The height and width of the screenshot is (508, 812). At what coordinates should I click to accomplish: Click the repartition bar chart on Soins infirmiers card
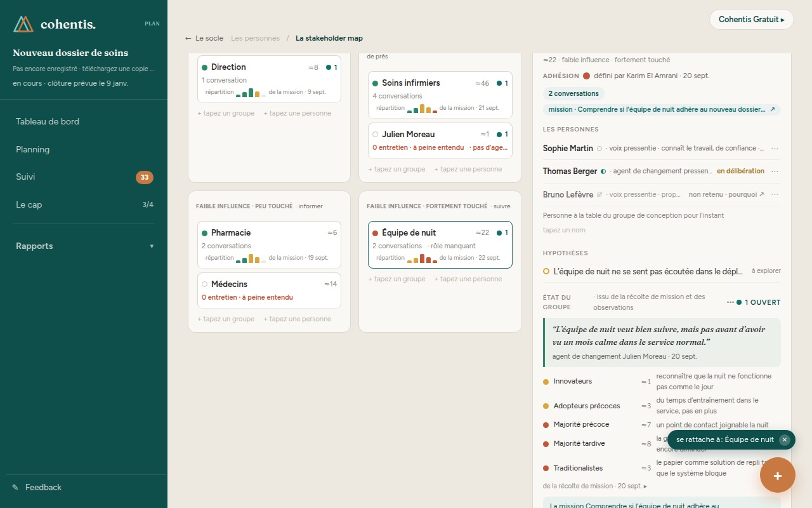point(422,109)
